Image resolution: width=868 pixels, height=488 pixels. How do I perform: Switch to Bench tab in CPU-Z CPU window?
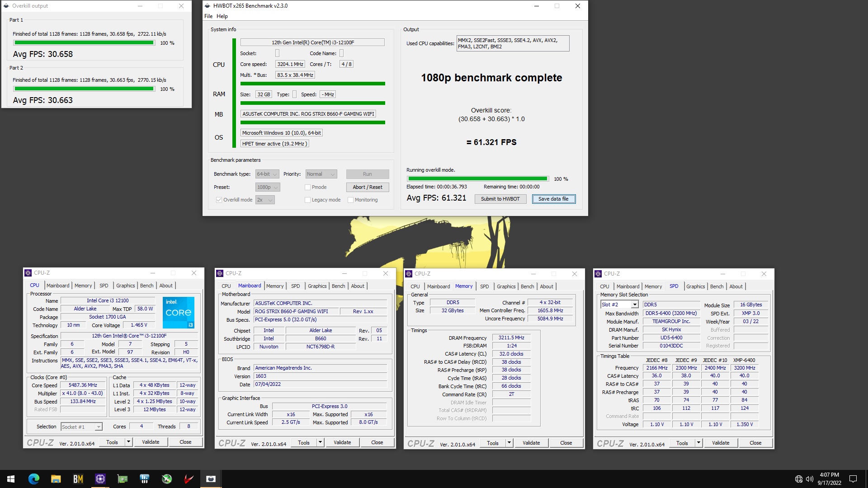pos(146,286)
